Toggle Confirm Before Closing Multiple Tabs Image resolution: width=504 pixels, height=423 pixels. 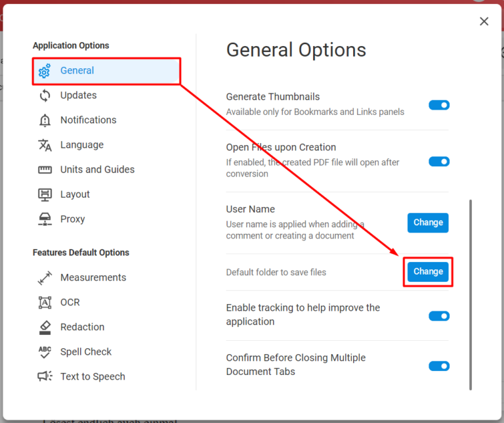(439, 366)
